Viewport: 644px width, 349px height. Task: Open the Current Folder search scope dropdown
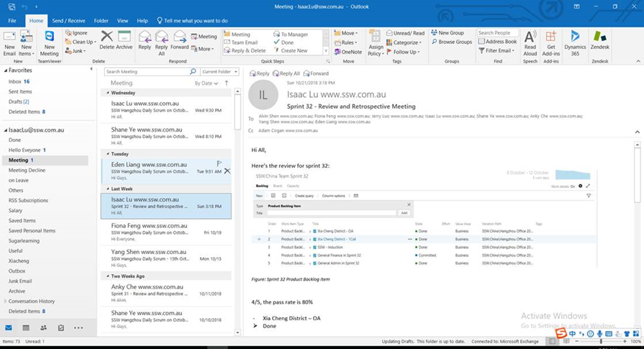[219, 72]
